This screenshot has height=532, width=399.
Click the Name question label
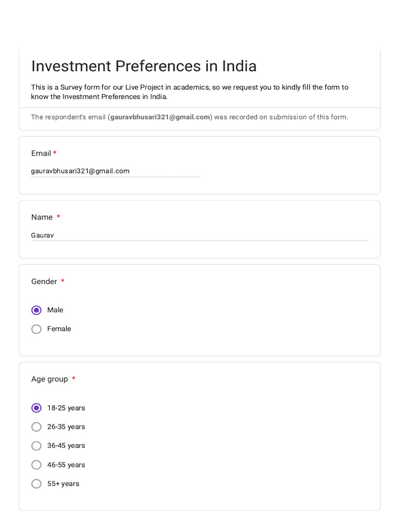pos(42,217)
